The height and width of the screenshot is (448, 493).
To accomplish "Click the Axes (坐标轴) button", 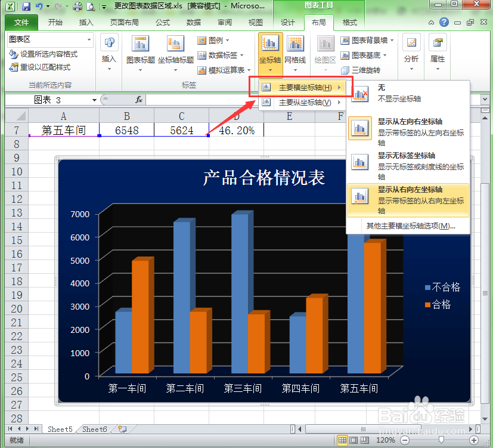I will coord(270,54).
